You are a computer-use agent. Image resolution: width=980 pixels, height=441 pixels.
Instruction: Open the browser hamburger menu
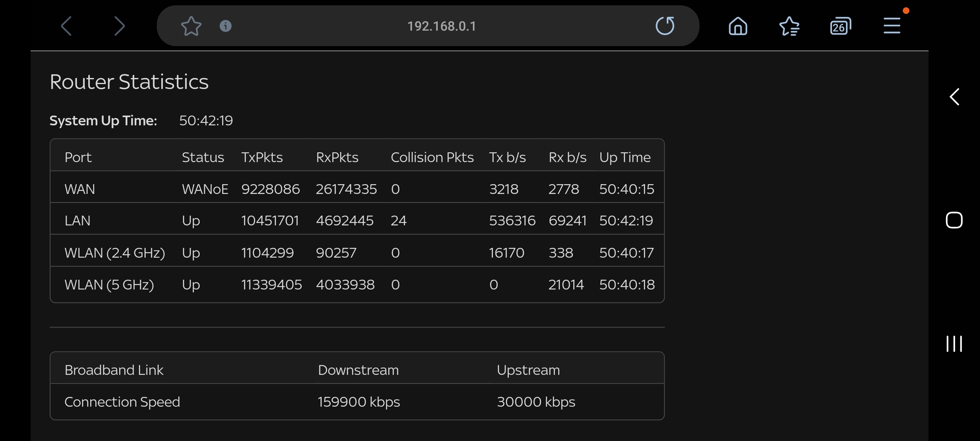pyautogui.click(x=892, y=26)
